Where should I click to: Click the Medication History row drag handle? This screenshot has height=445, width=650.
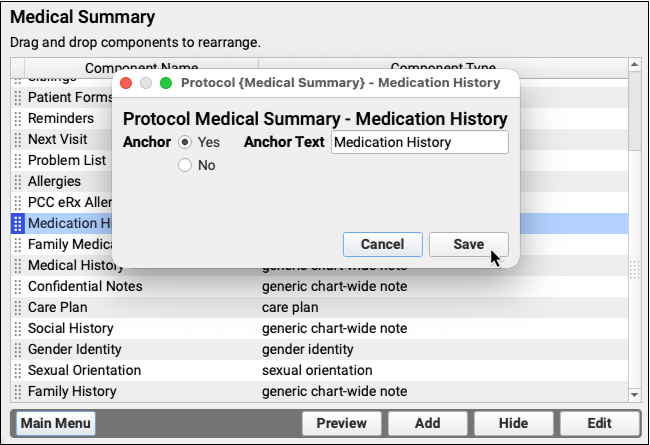point(18,224)
